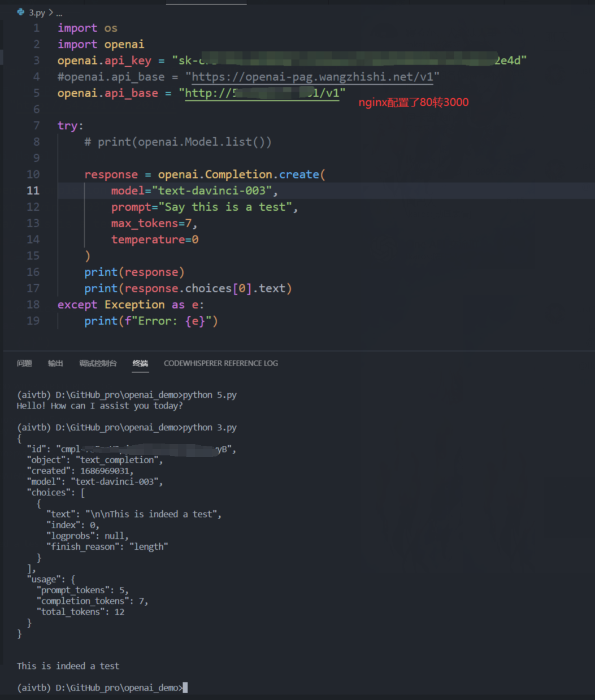The width and height of the screenshot is (595, 700).
Task: Open the CODEWHISPERER REFERENCE LOG panel
Action: (220, 363)
